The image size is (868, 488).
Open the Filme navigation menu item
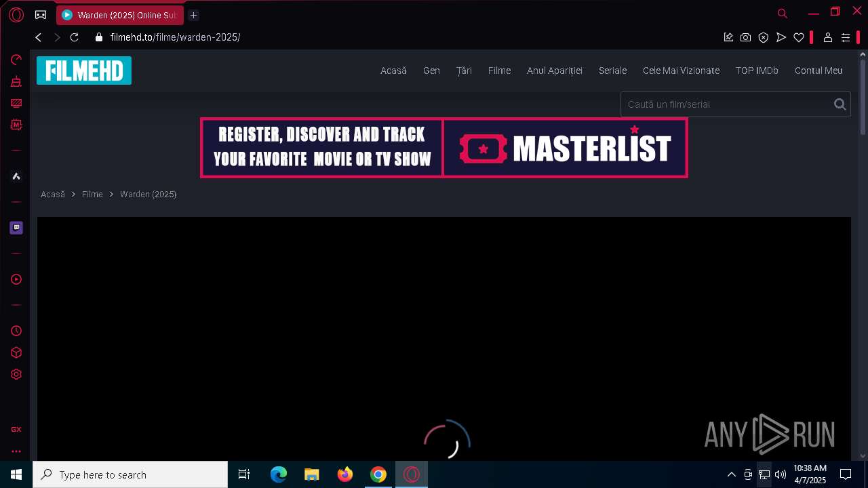(x=499, y=70)
